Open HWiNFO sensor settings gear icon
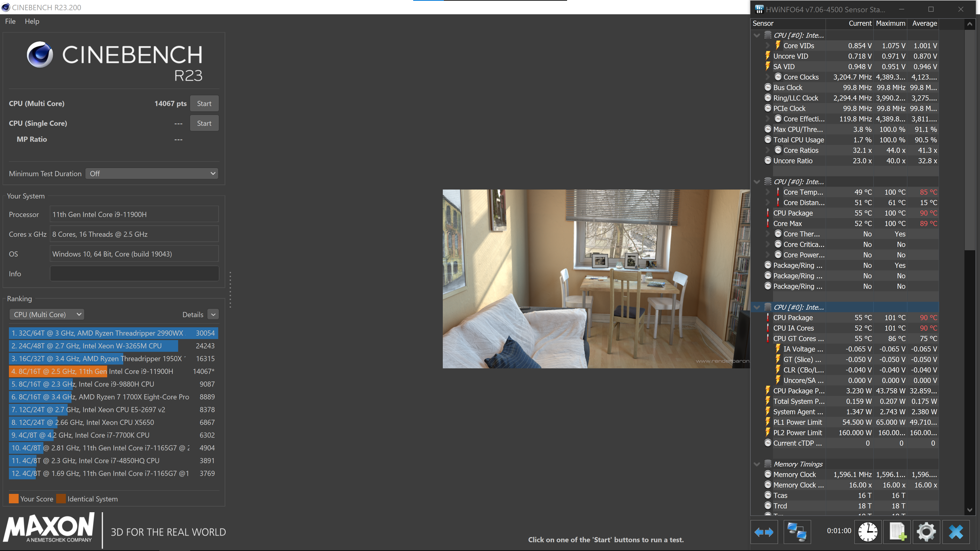 click(926, 532)
